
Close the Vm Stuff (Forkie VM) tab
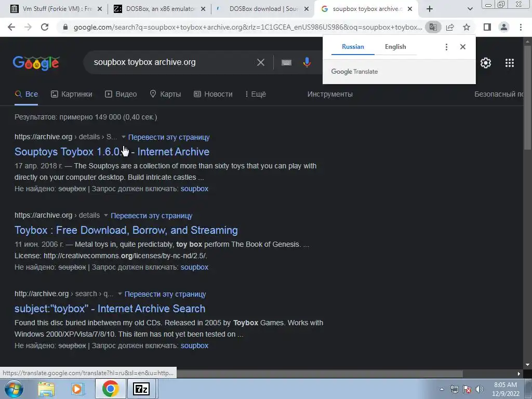coord(100,9)
